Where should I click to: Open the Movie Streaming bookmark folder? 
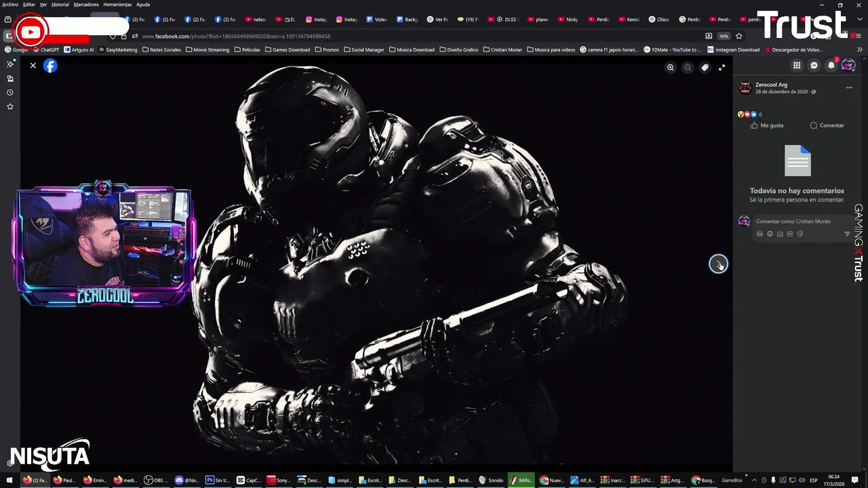click(208, 49)
